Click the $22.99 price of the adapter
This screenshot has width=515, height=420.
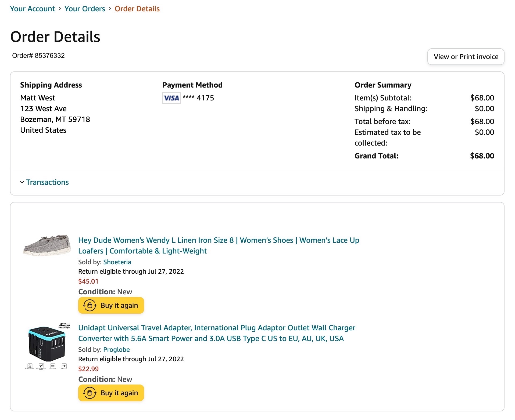coord(88,369)
